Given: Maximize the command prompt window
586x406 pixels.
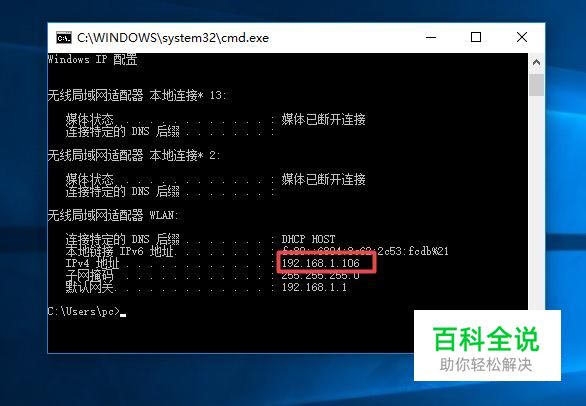Looking at the screenshot, I should (476, 37).
